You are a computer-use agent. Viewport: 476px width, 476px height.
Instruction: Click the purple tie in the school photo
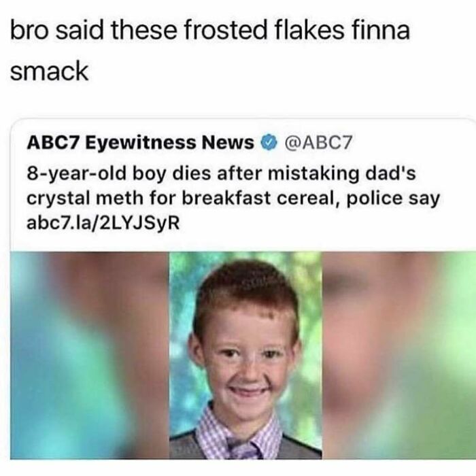244,449
